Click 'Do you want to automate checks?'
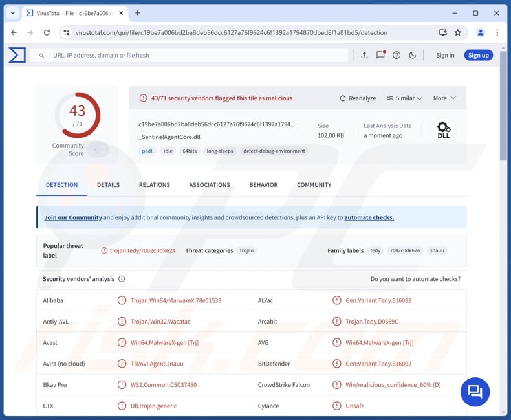 [415, 279]
